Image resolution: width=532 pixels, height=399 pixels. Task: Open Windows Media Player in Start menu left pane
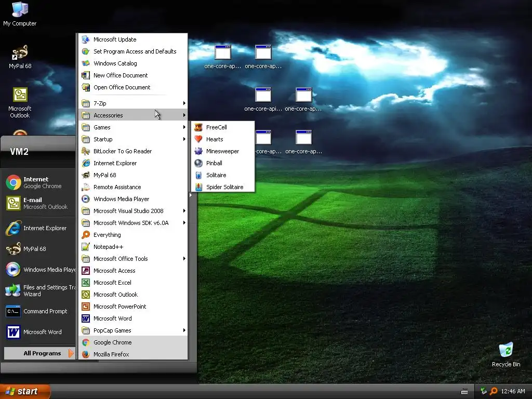[x=39, y=270]
